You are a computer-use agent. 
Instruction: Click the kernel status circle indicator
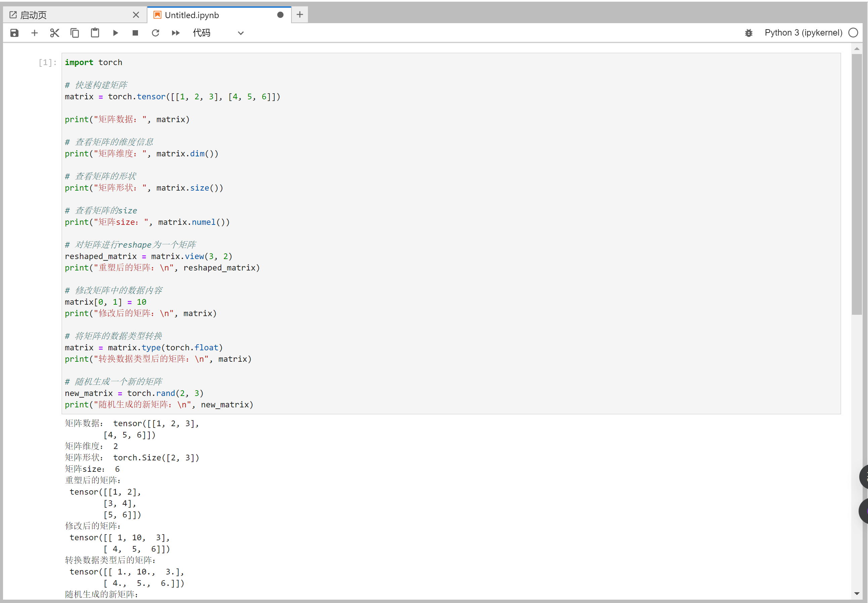[x=853, y=33]
